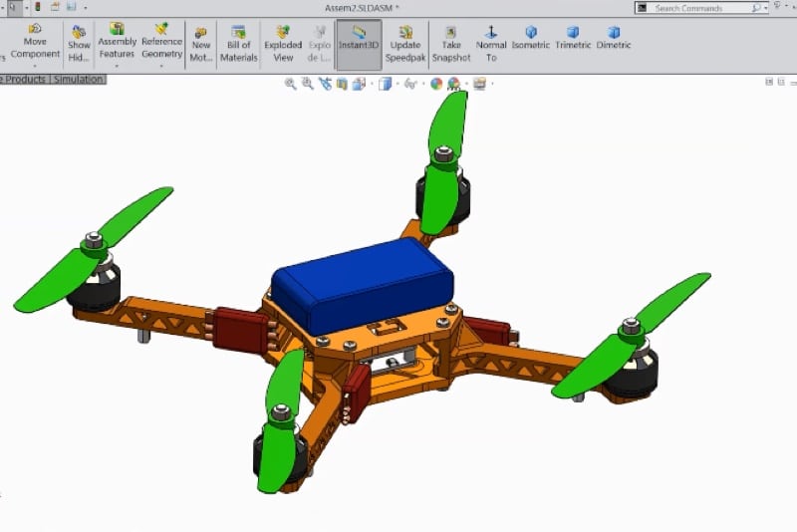Switch to the Products tab
Viewport: 797px width, 532px height.
26,80
